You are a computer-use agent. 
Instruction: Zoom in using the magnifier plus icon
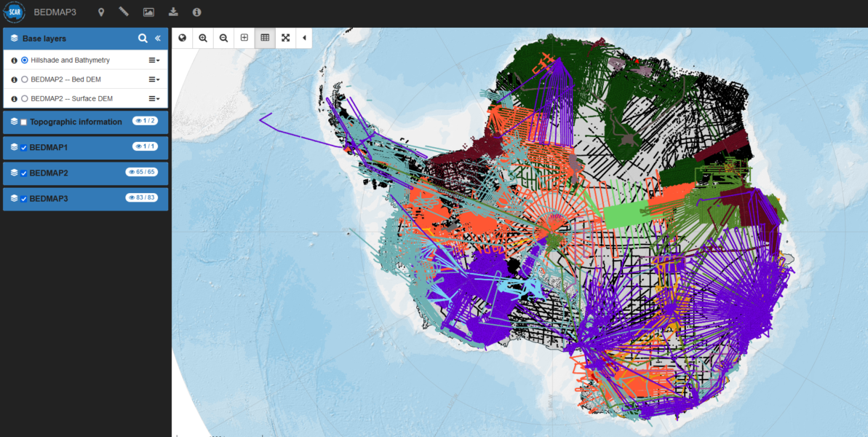click(x=203, y=37)
